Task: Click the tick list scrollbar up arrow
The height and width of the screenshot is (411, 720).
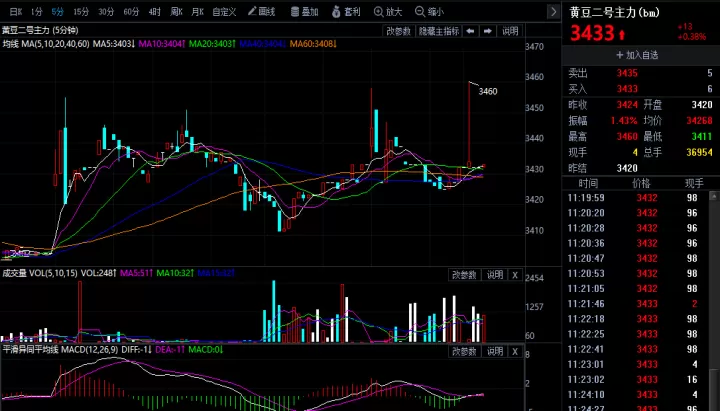Action: pyautogui.click(x=714, y=196)
